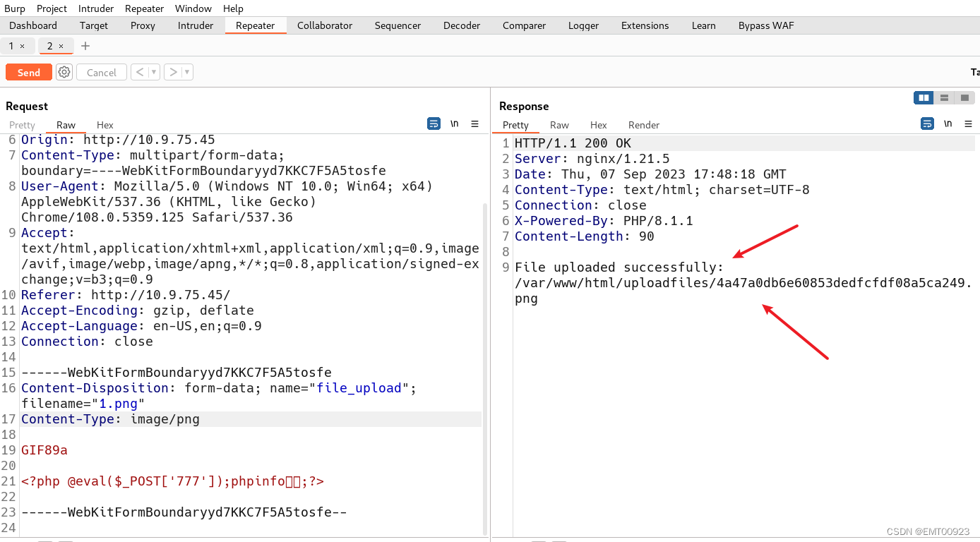Screen dimensions: 980x542
Task: Choose the top-bottom layout icon
Action: point(944,97)
